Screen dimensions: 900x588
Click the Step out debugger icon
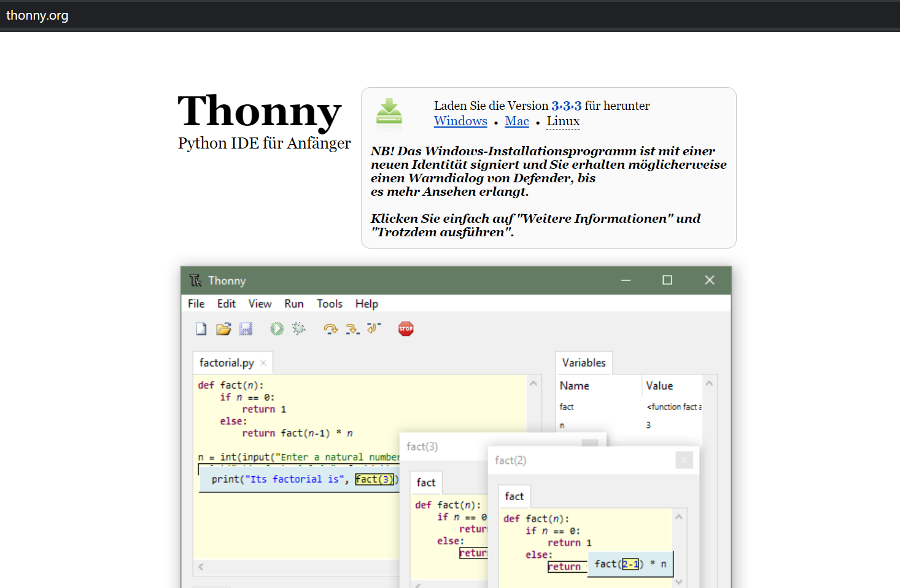[x=374, y=329]
